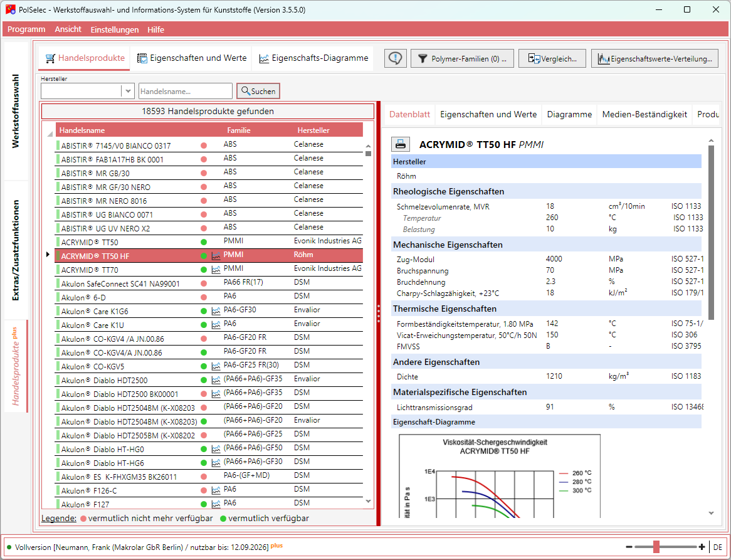Click the Hersteller combo box field
The height and width of the screenshot is (560, 731).
pyautogui.click(x=88, y=91)
